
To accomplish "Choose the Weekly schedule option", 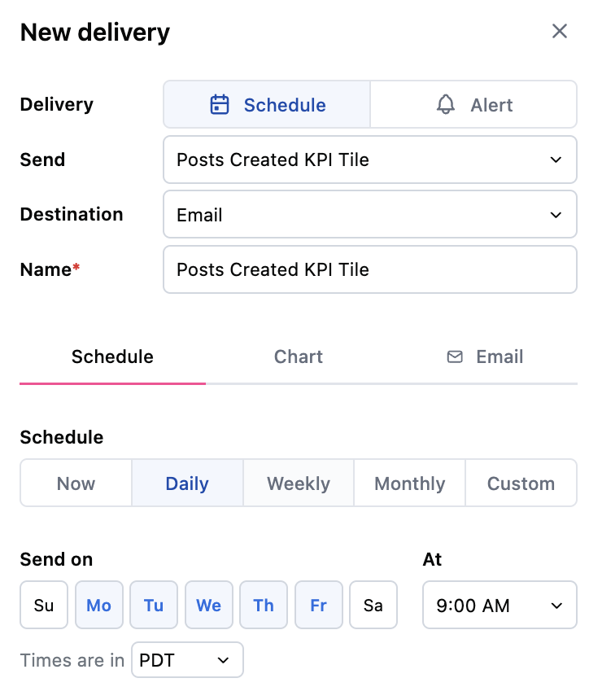I will tap(299, 483).
